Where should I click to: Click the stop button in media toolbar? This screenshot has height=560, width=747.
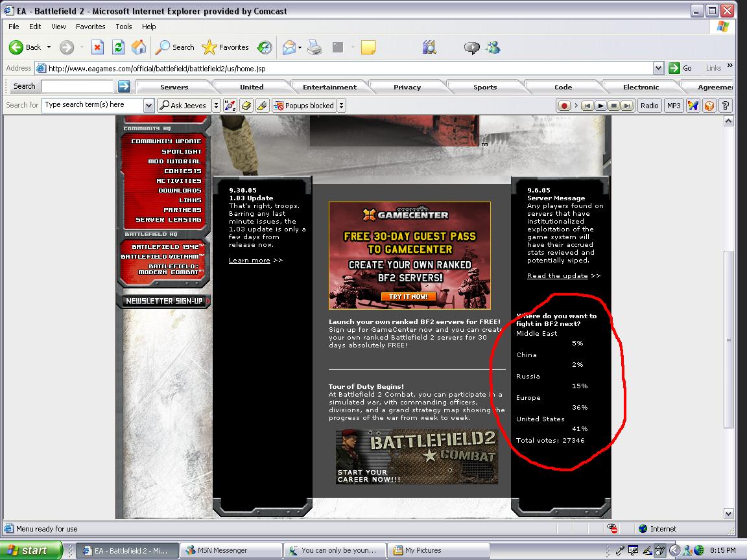point(614,106)
